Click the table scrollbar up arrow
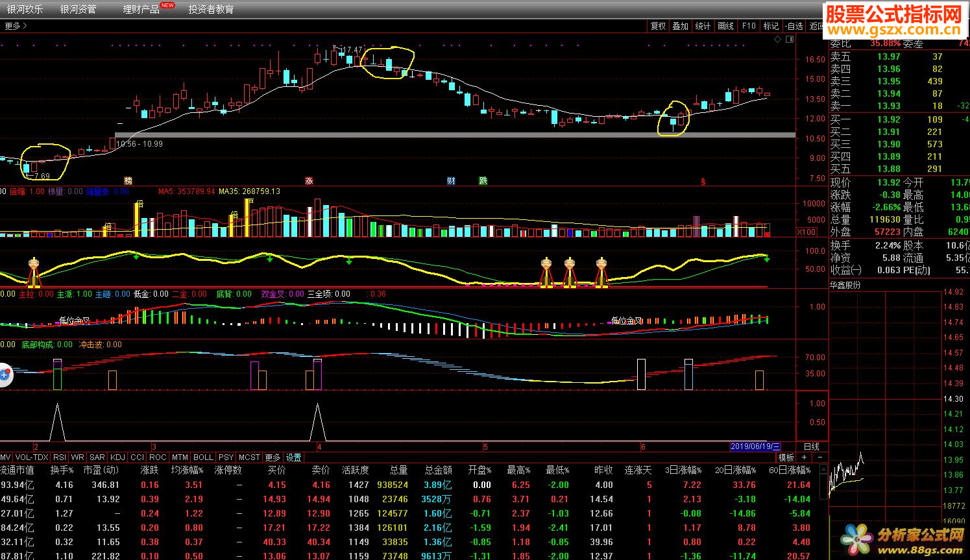The width and height of the screenshot is (970, 560). pos(823,469)
